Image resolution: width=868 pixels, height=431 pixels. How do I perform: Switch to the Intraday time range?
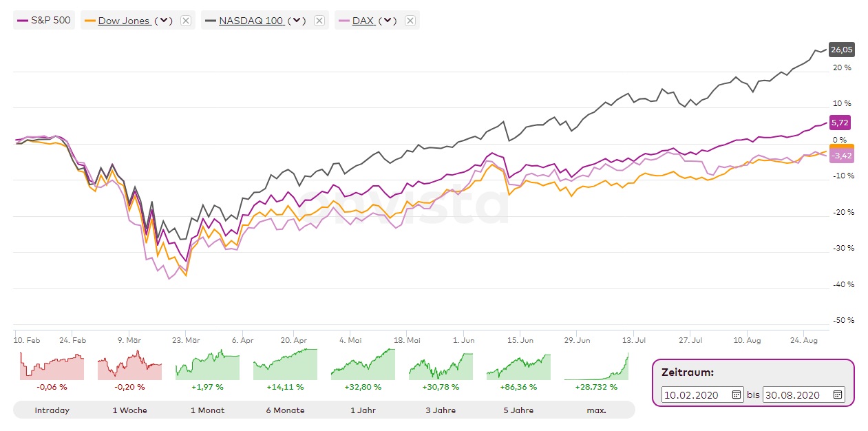click(x=52, y=410)
